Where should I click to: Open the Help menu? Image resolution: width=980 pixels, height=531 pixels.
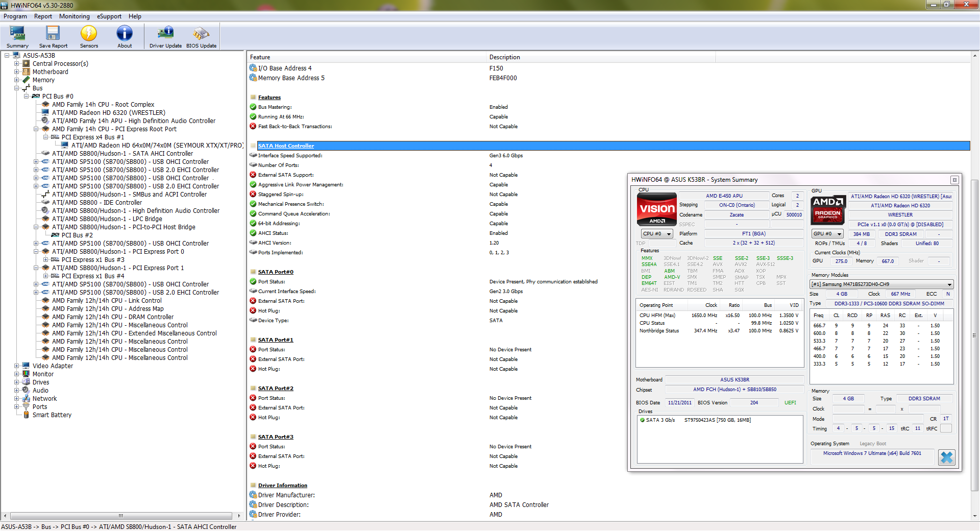pos(135,16)
